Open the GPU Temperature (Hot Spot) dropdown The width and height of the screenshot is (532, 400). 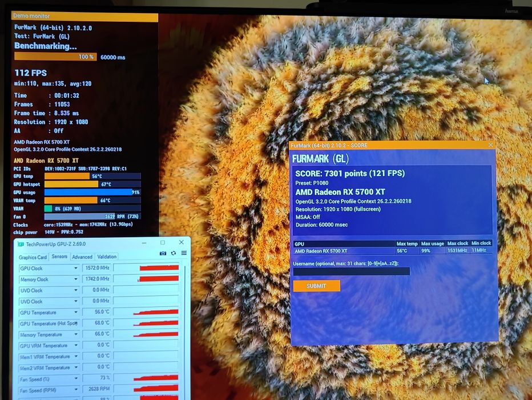76,323
